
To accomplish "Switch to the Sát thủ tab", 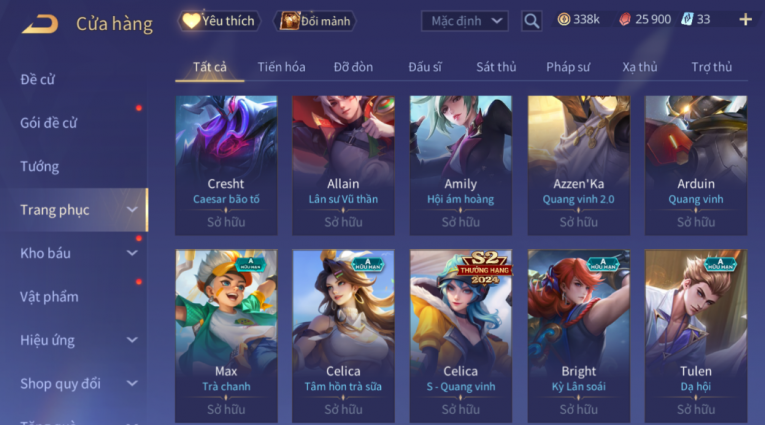I will [496, 67].
